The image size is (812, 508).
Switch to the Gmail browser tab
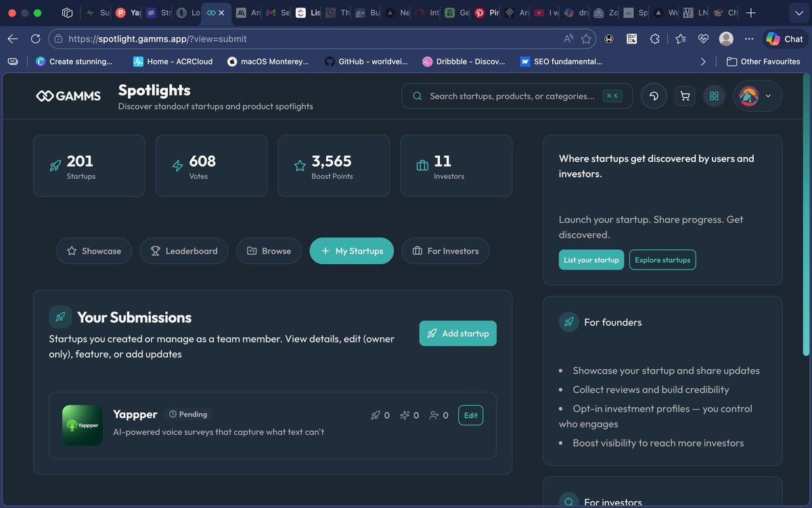click(278, 13)
